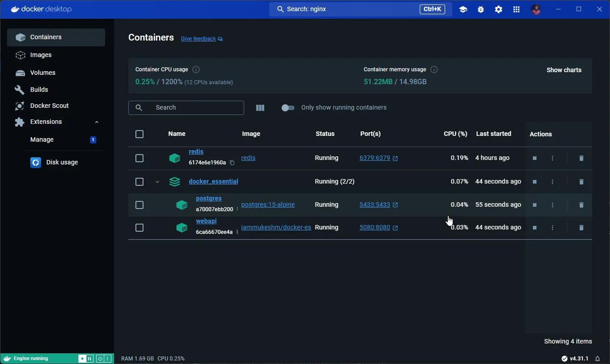Switch to Manage under Extensions

[x=41, y=139]
